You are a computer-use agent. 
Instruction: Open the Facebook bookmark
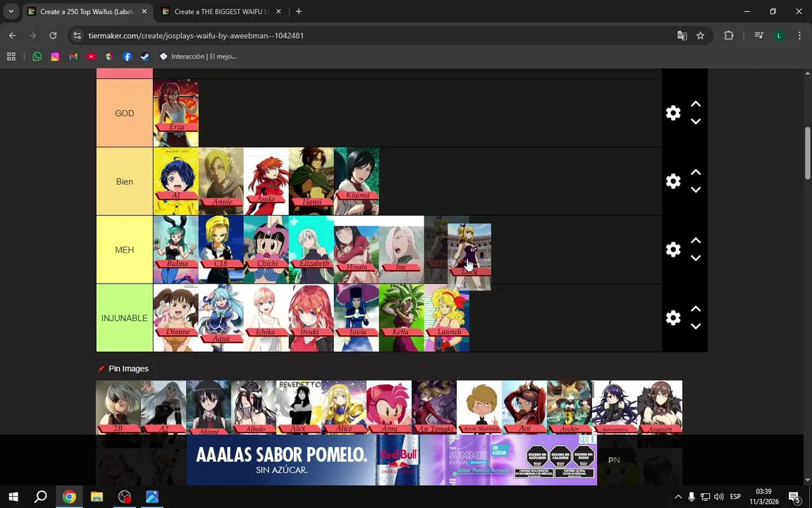[x=128, y=56]
